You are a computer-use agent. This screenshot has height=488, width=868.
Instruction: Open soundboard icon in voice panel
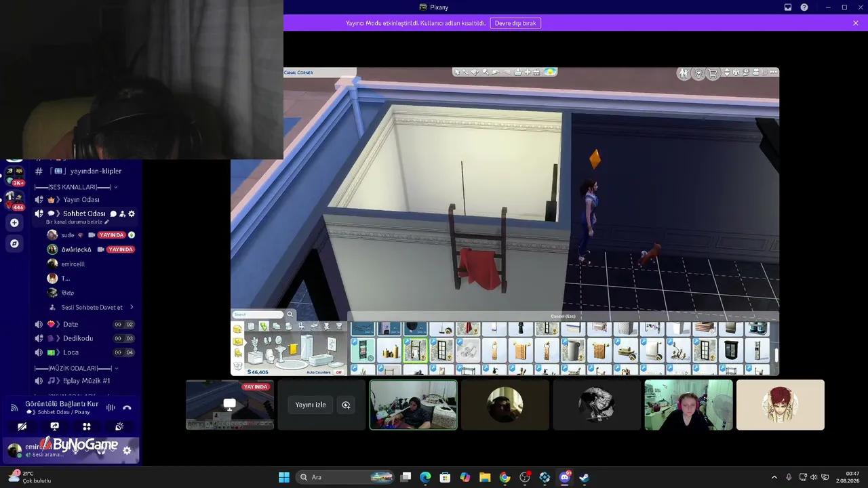[x=119, y=427]
